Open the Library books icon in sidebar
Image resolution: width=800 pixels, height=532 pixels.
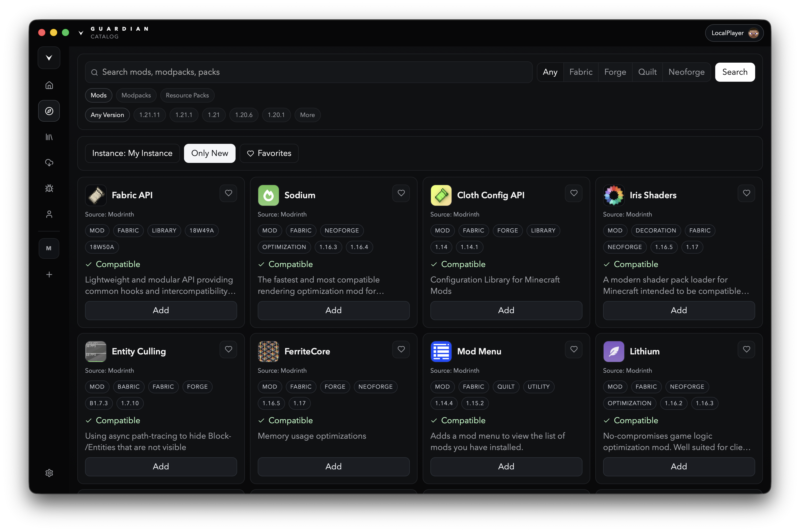[49, 137]
